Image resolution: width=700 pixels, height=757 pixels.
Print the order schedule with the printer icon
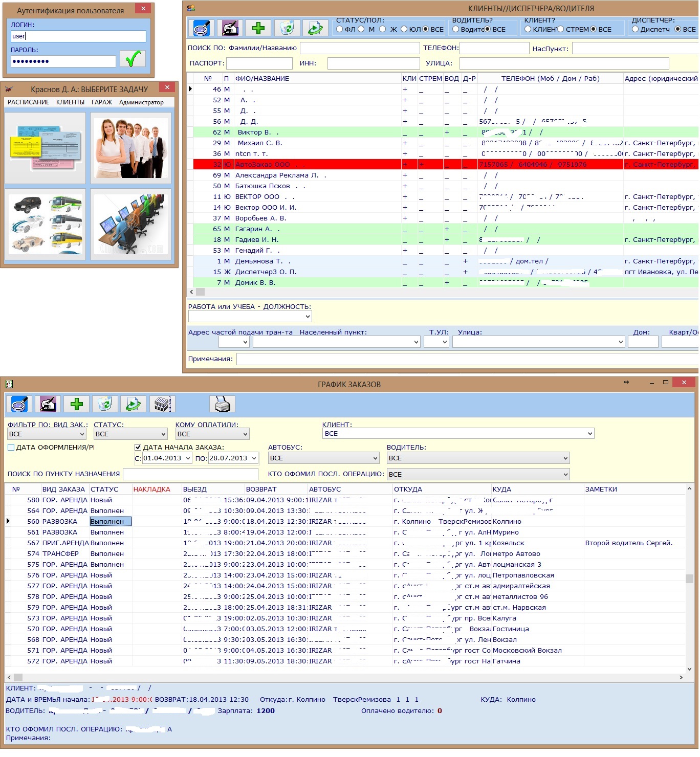[223, 404]
